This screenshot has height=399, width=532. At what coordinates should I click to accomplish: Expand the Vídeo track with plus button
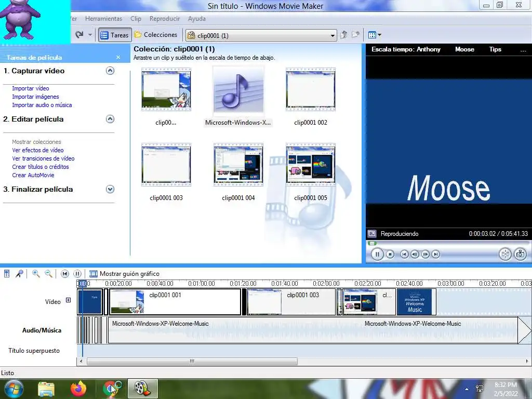(x=68, y=300)
